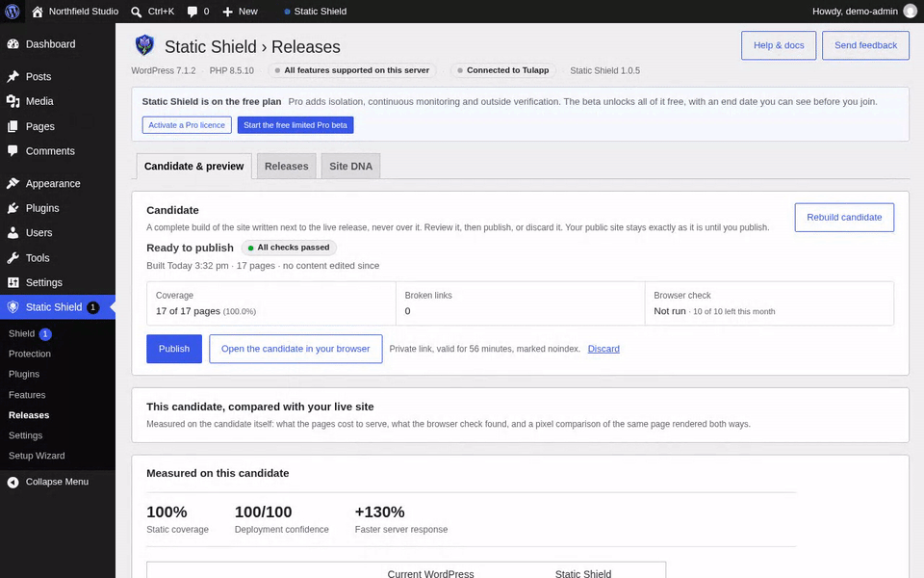
Task: Click the 'PHP 8.5.10' version text
Action: [x=232, y=70]
